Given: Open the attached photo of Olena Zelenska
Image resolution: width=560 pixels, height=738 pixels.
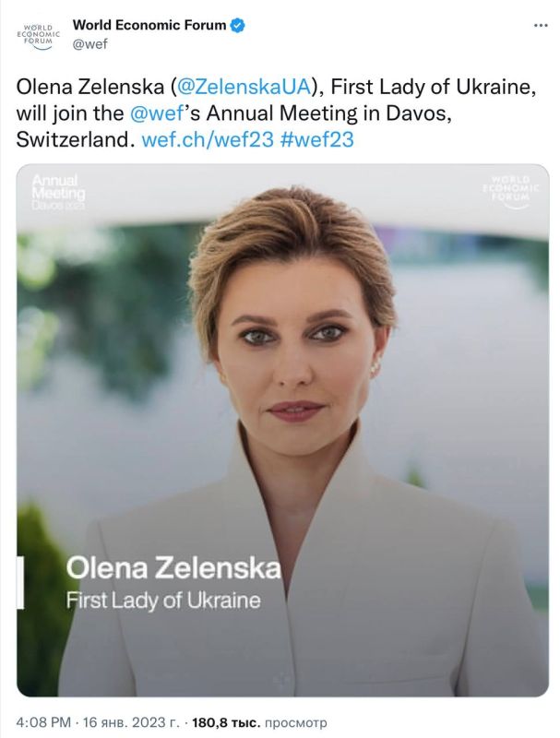Looking at the screenshot, I should (x=283, y=430).
